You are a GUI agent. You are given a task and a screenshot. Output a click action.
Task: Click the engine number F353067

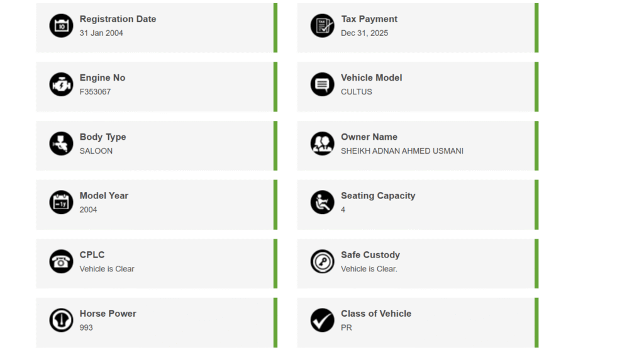coord(95,92)
